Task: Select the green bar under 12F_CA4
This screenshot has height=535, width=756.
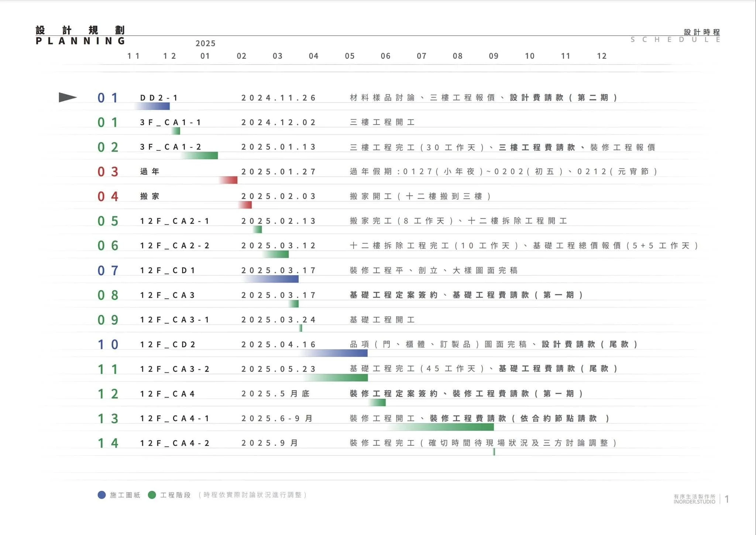Action: click(377, 402)
